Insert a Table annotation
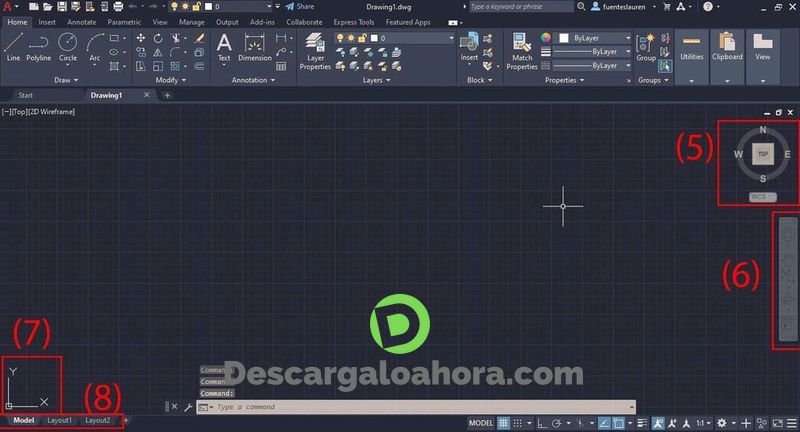800x432 pixels. click(x=281, y=66)
